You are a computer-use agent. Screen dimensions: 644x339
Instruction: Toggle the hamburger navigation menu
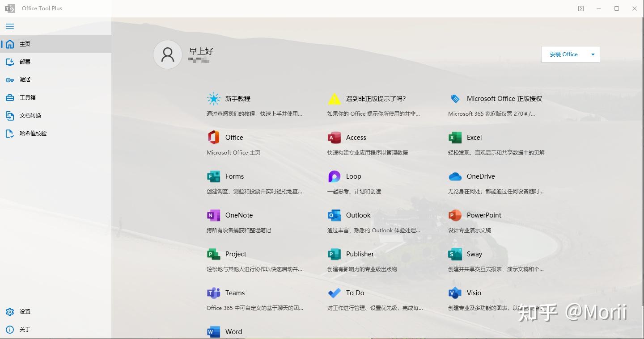point(10,26)
